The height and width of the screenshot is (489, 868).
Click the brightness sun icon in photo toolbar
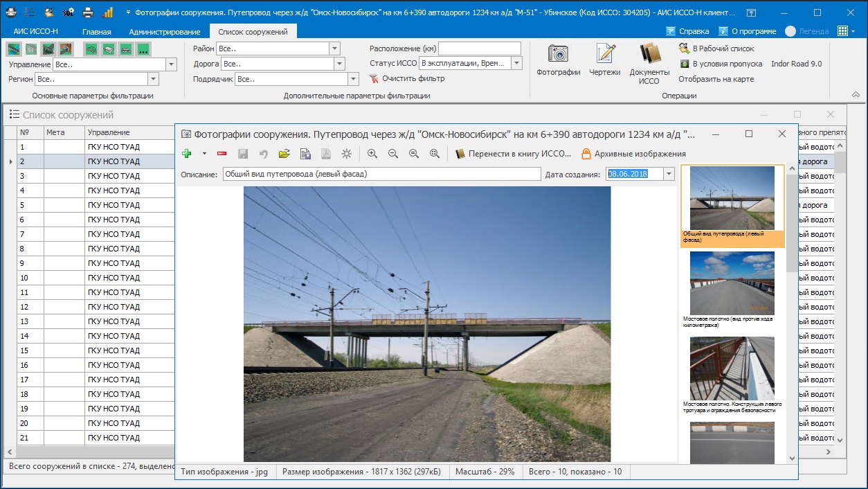click(346, 154)
